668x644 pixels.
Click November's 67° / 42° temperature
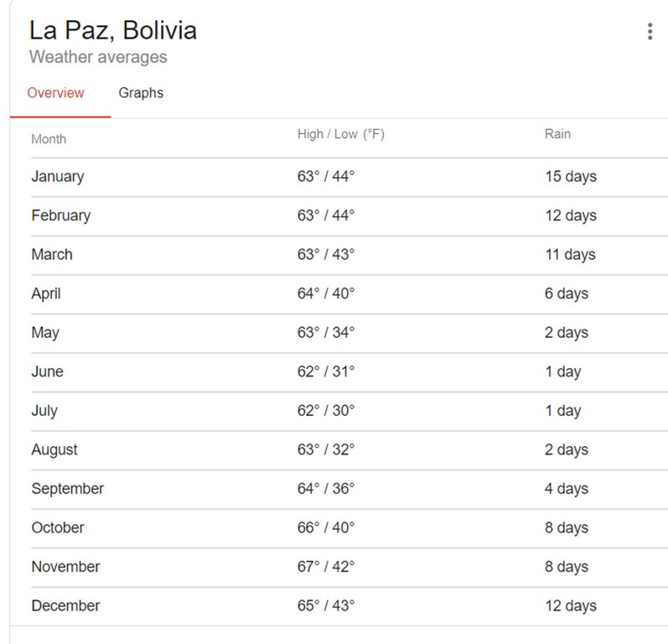coord(326,567)
